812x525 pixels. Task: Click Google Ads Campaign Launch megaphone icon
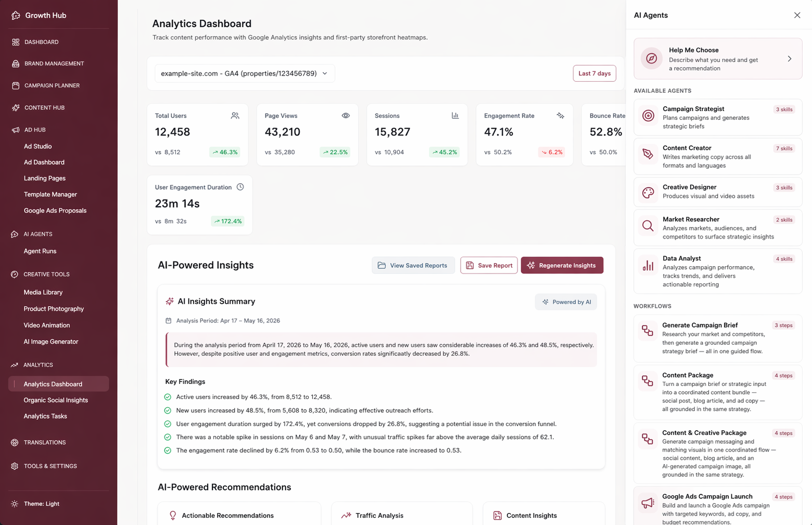(648, 503)
